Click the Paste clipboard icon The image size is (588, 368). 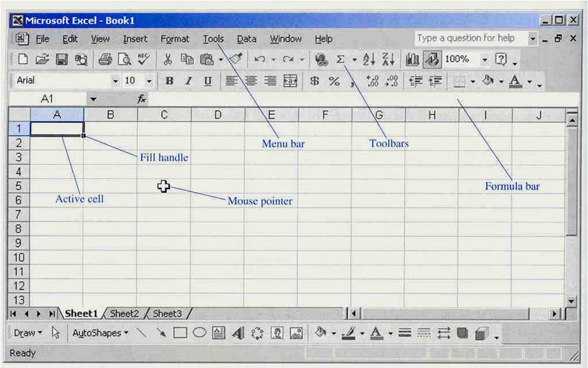[x=207, y=59]
